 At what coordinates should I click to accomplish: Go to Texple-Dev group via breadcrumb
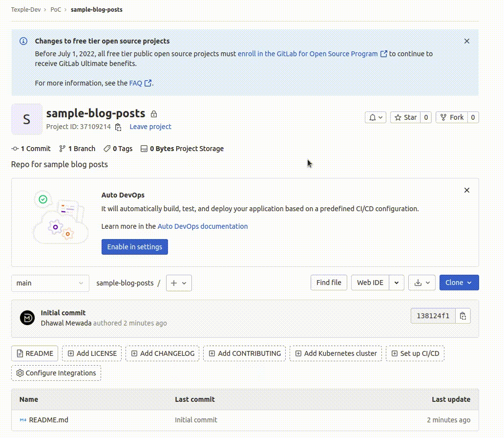point(26,9)
